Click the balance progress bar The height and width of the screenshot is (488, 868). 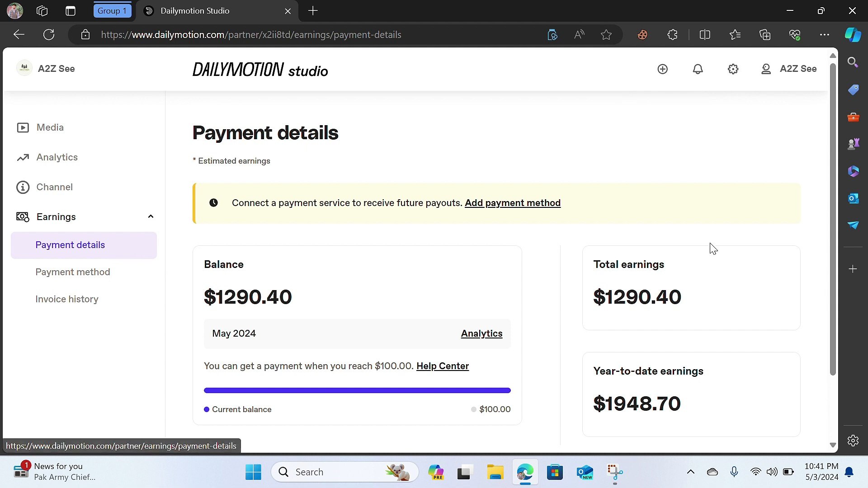pos(357,390)
